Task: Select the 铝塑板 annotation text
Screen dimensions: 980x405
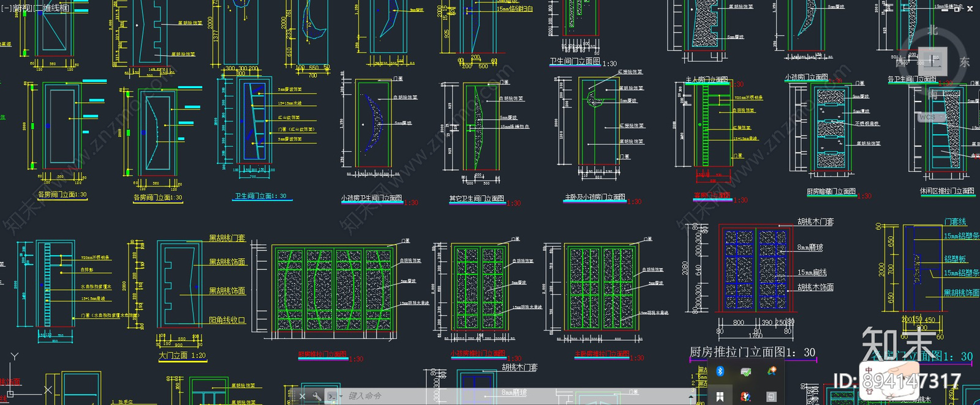Action: [x=955, y=259]
